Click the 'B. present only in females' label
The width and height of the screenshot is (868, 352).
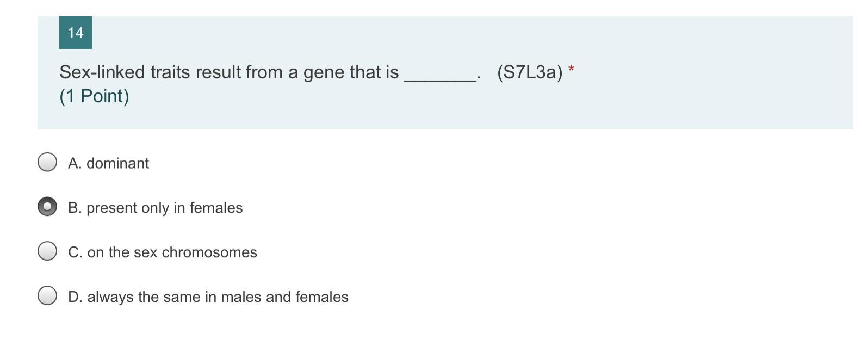pyautogui.click(x=155, y=208)
